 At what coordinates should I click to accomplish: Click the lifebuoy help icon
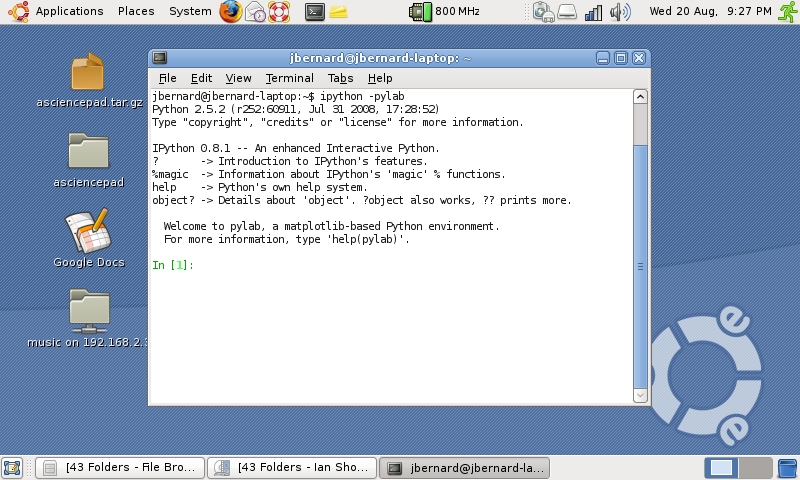point(279,12)
